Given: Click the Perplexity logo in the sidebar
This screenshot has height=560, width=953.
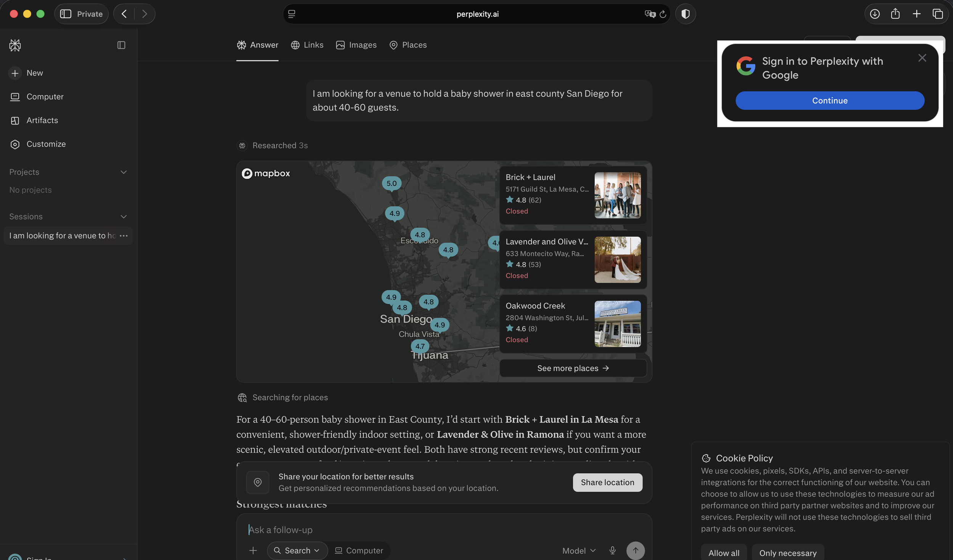Looking at the screenshot, I should tap(15, 45).
